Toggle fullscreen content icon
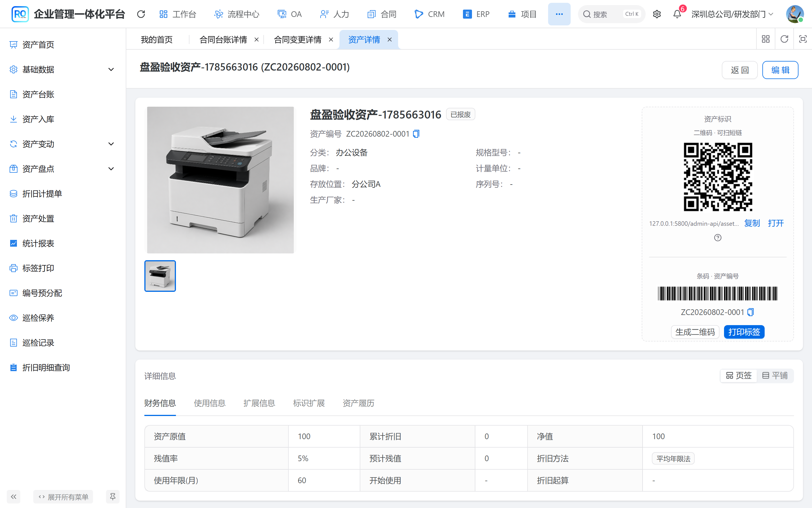The image size is (812, 508). [x=803, y=39]
